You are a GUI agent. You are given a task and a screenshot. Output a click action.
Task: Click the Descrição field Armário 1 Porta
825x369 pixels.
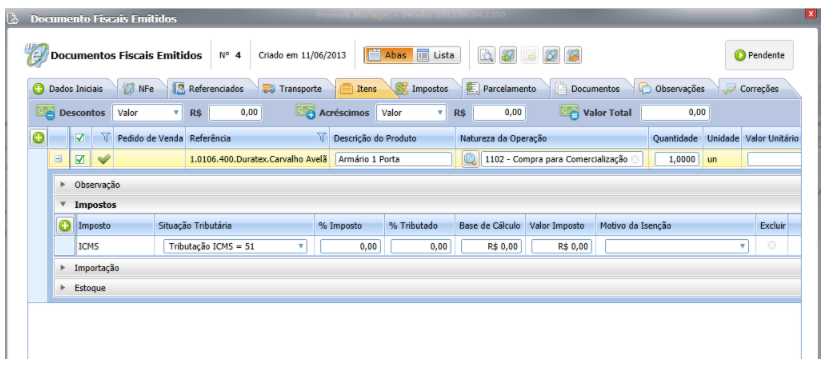click(x=394, y=159)
